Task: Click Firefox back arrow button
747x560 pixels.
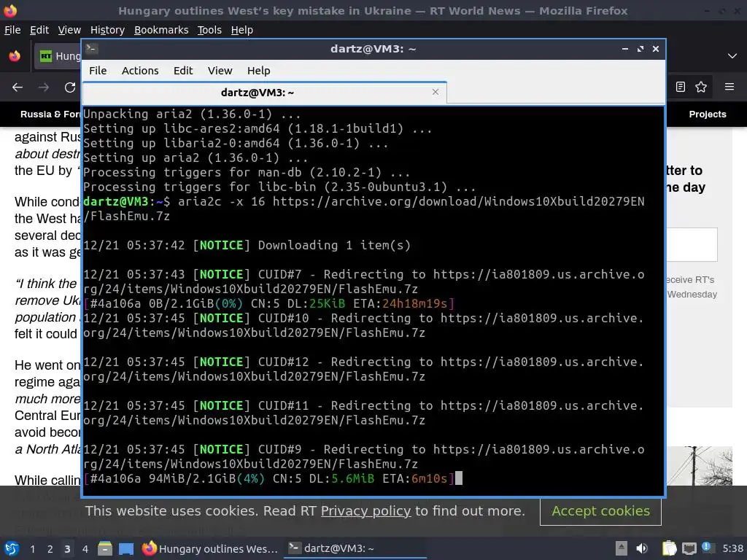Action: pos(18,87)
